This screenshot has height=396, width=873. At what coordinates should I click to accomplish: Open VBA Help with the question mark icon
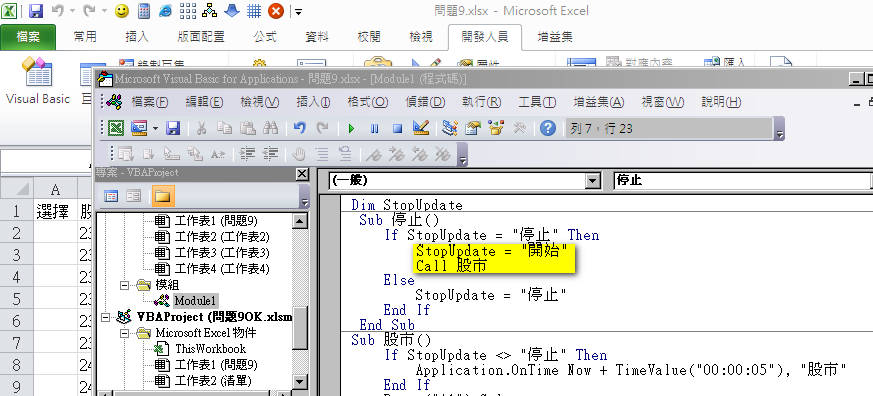click(x=548, y=129)
